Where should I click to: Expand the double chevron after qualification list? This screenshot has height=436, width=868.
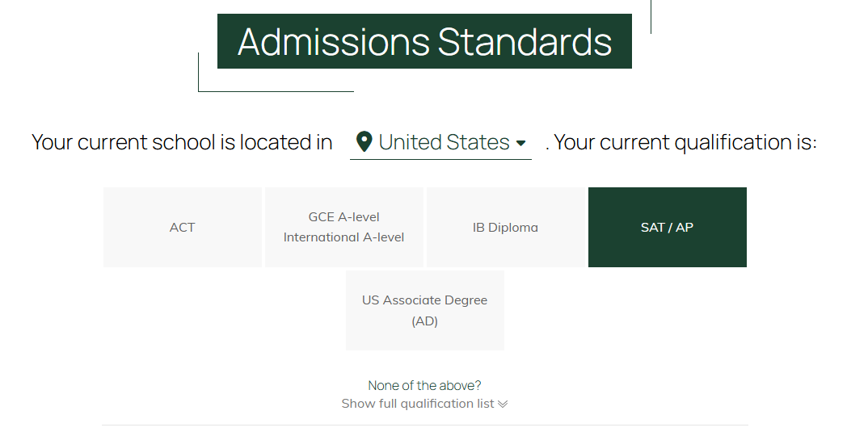503,404
